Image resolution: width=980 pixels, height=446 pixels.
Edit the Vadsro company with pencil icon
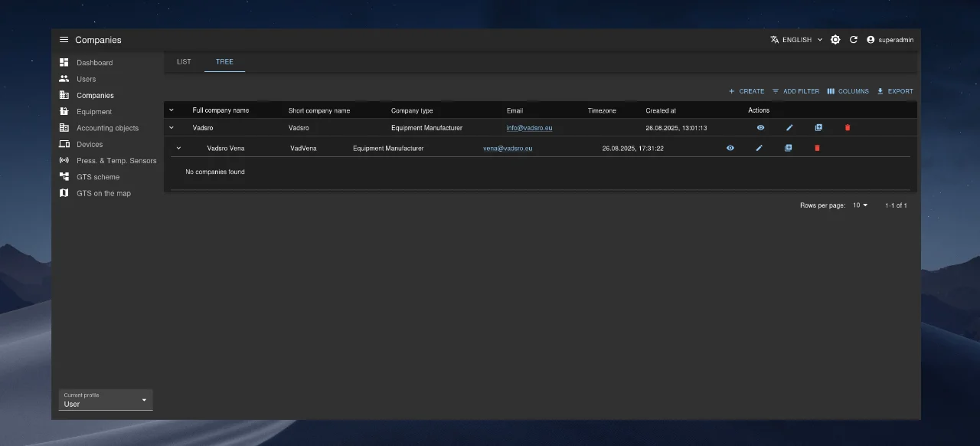(789, 128)
